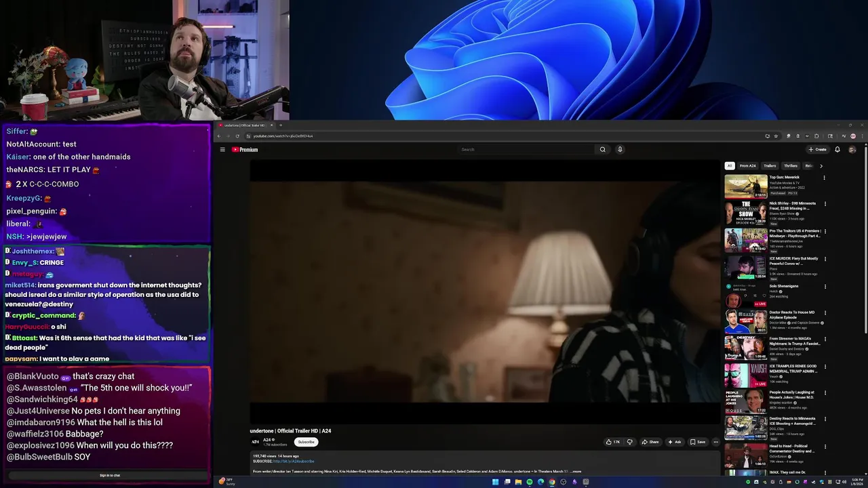Open options for Solo Shenanigans stream
Viewport: 868px width, 488px height.
pos(825,287)
